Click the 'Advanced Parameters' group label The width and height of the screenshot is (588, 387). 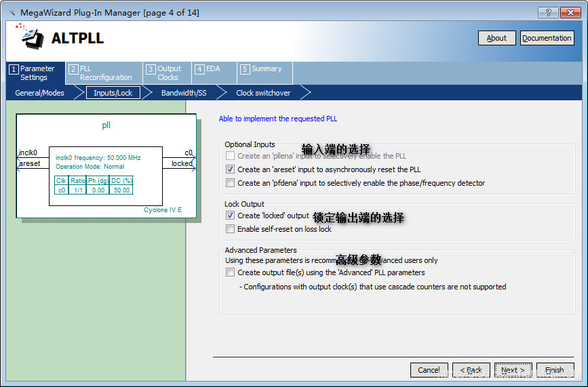click(x=260, y=250)
